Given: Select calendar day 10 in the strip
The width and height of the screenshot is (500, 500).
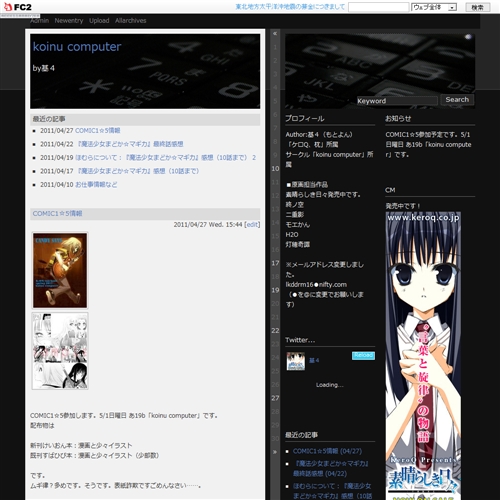Looking at the screenshot, I should coord(275,169).
